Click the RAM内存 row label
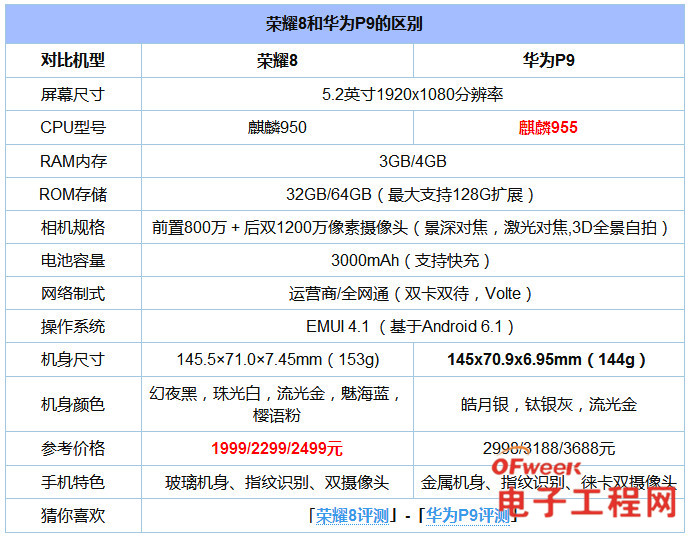Viewport: 689px width, 536px height. (73, 161)
